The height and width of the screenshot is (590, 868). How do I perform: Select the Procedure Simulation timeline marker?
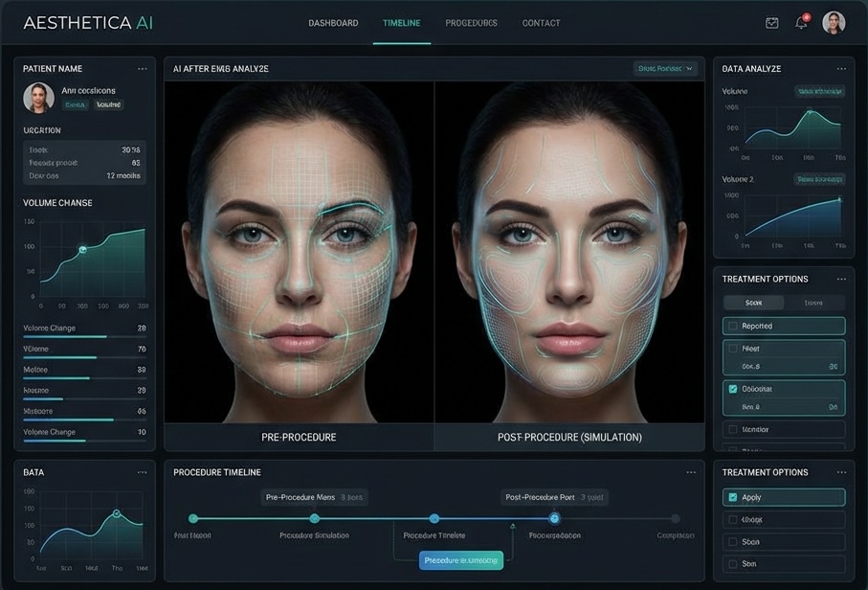pos(313,516)
